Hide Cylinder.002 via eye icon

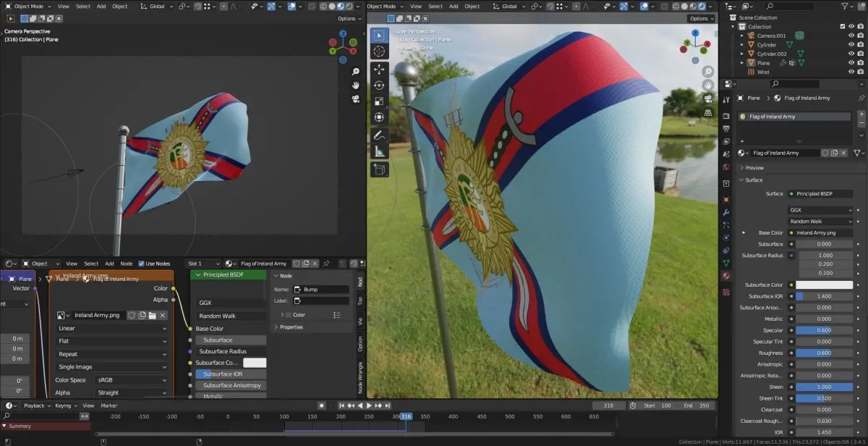tap(852, 54)
